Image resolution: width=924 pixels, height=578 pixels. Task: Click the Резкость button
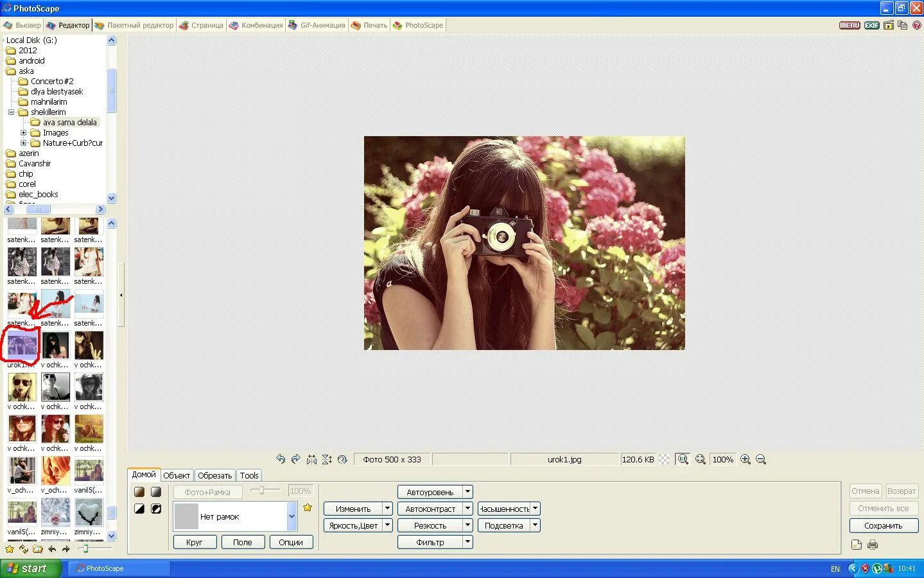tap(430, 525)
